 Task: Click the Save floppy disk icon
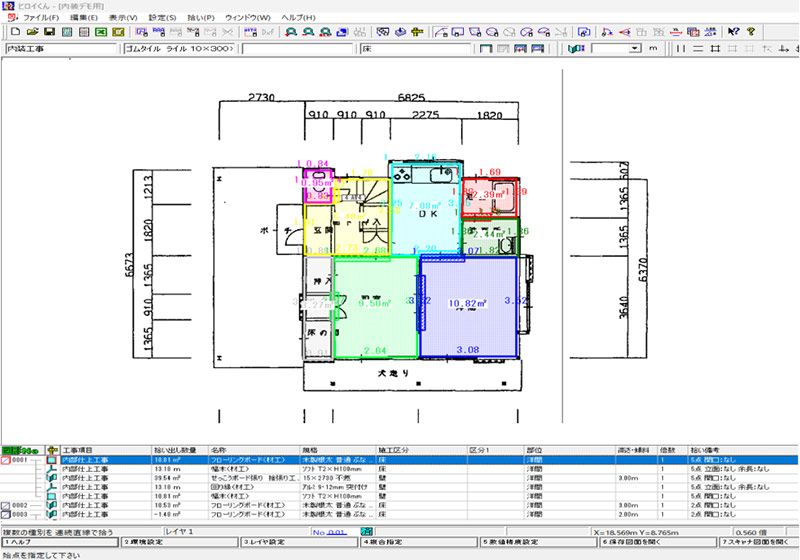[47, 32]
